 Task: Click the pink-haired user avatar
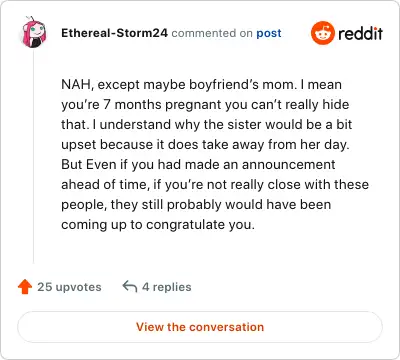click(x=34, y=33)
